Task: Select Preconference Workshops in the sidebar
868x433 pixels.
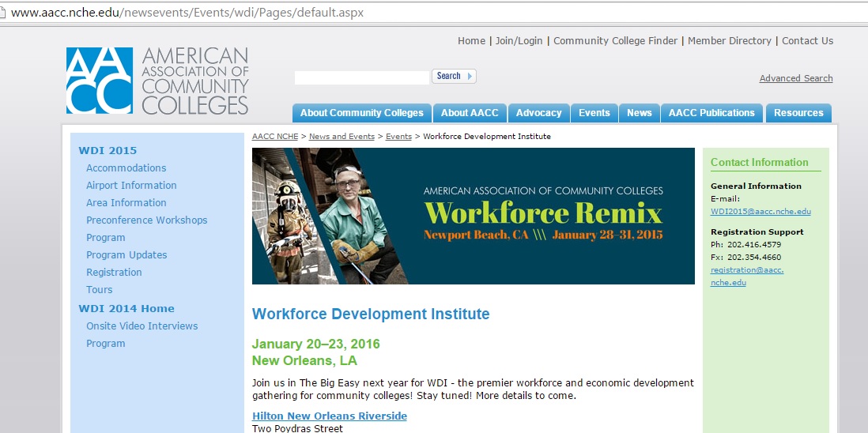Action: [146, 220]
